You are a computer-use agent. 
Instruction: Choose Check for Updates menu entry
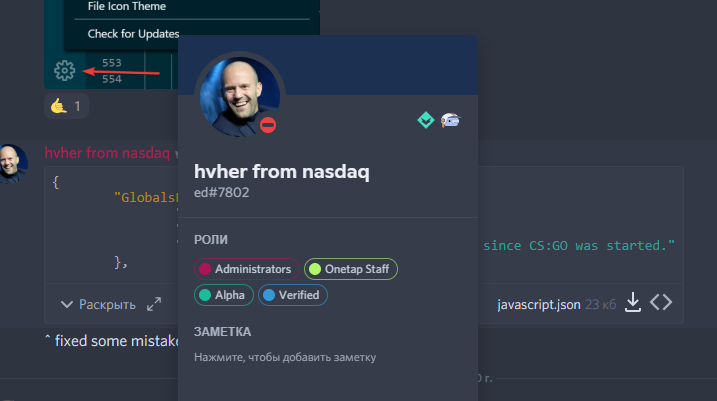pos(133,34)
